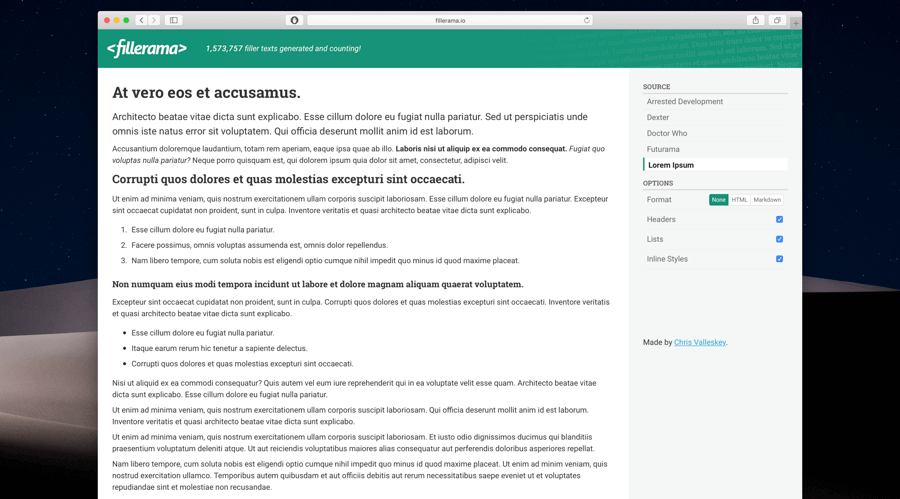Toggle the Safari sidebar button
The height and width of the screenshot is (499, 900).
click(x=173, y=20)
